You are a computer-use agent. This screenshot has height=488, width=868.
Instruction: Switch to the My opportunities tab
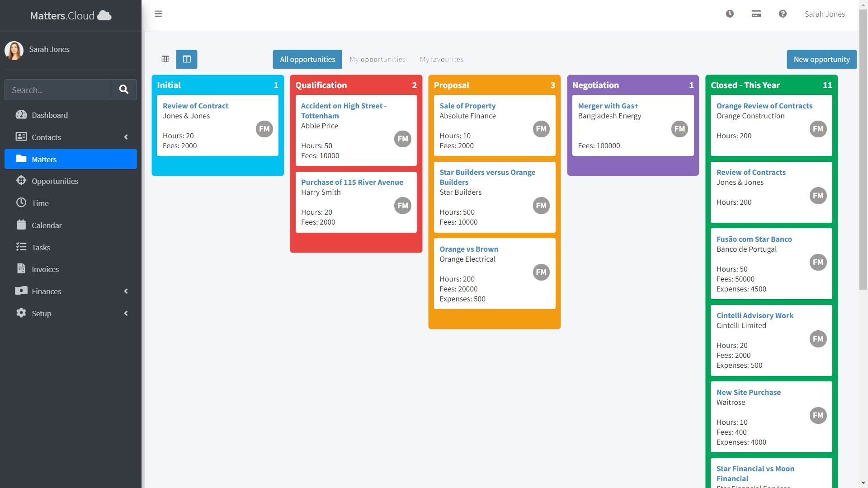point(377,59)
